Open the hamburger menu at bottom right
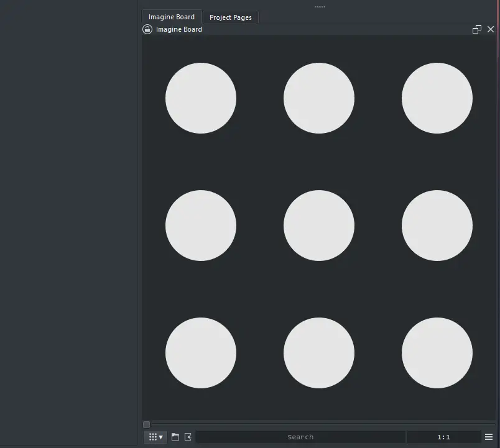 (x=489, y=437)
